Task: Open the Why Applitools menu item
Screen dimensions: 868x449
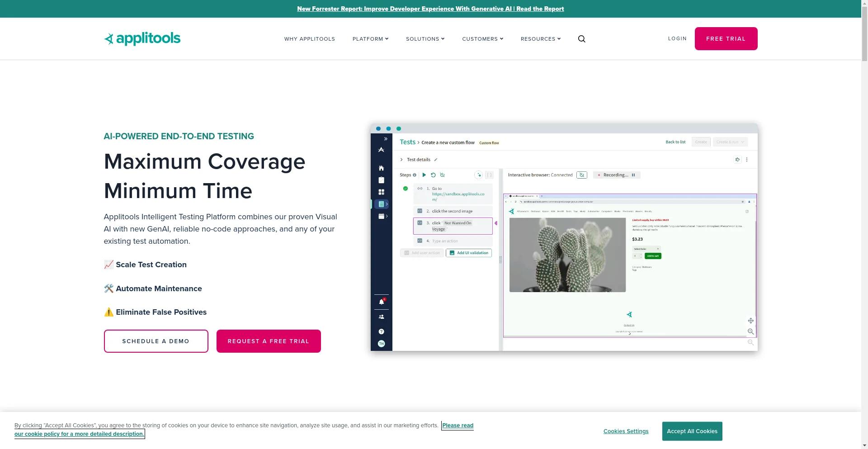Action: pyautogui.click(x=310, y=39)
